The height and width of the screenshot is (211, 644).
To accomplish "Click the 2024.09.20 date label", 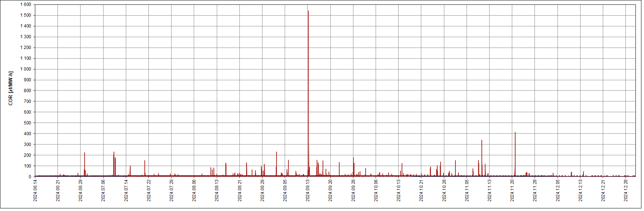I will [330, 191].
